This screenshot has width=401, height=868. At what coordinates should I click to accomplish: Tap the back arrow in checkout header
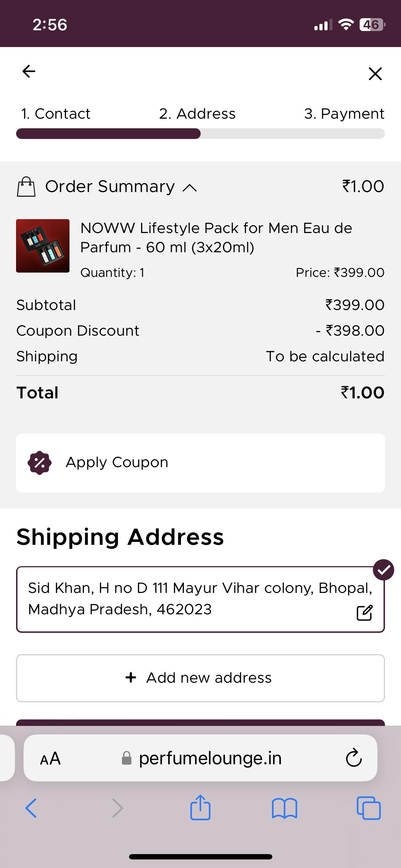29,71
